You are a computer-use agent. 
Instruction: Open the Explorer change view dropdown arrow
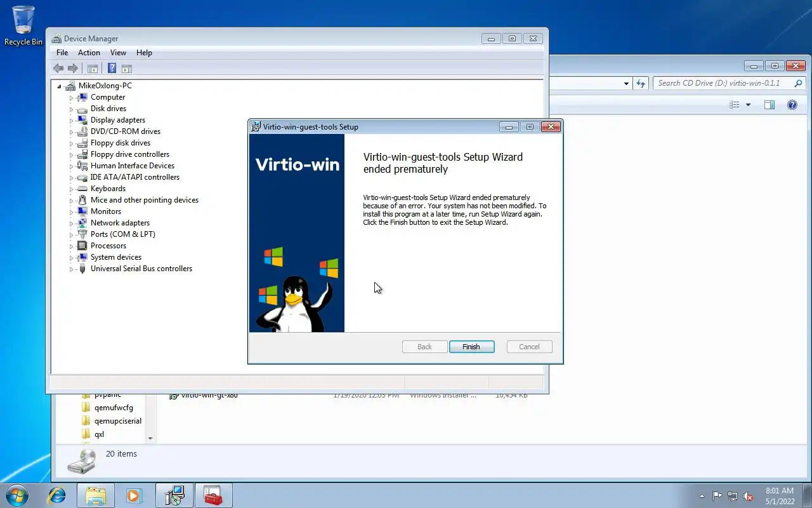pos(748,105)
